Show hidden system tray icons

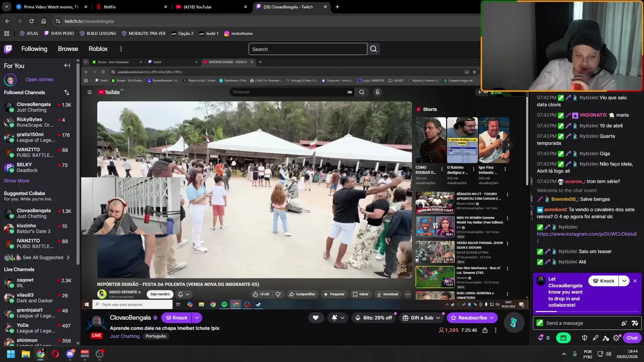(563, 353)
